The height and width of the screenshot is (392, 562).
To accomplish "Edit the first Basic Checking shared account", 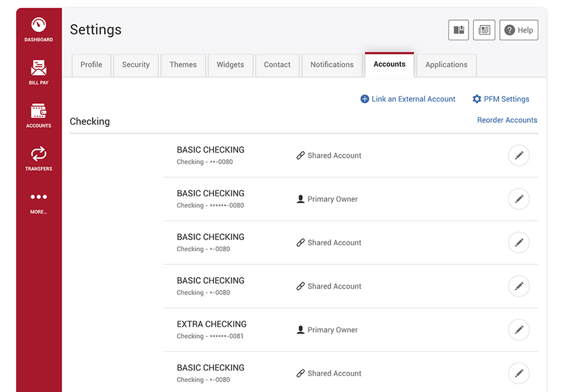I will [519, 155].
